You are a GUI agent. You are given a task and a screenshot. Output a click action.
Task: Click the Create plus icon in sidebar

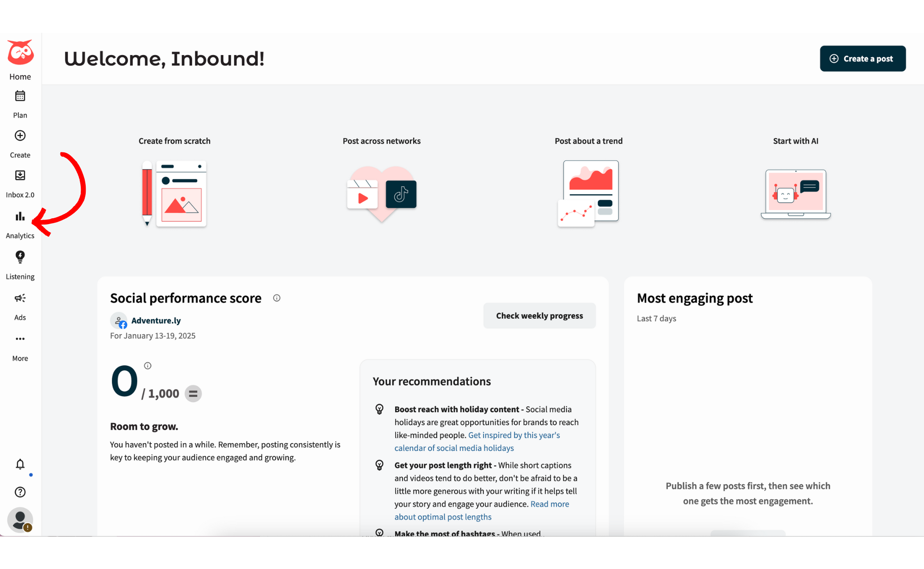(20, 136)
